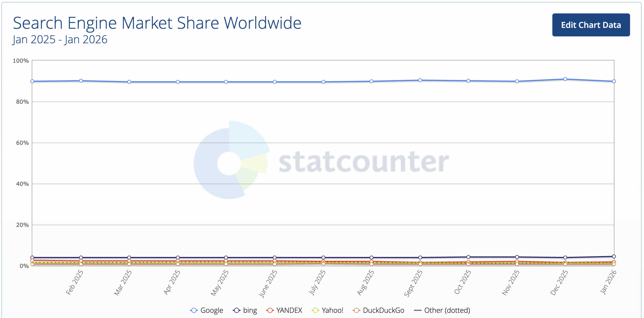Viewport: 644px width, 318px height.
Task: Toggle the Google series in legend
Action: pos(211,310)
